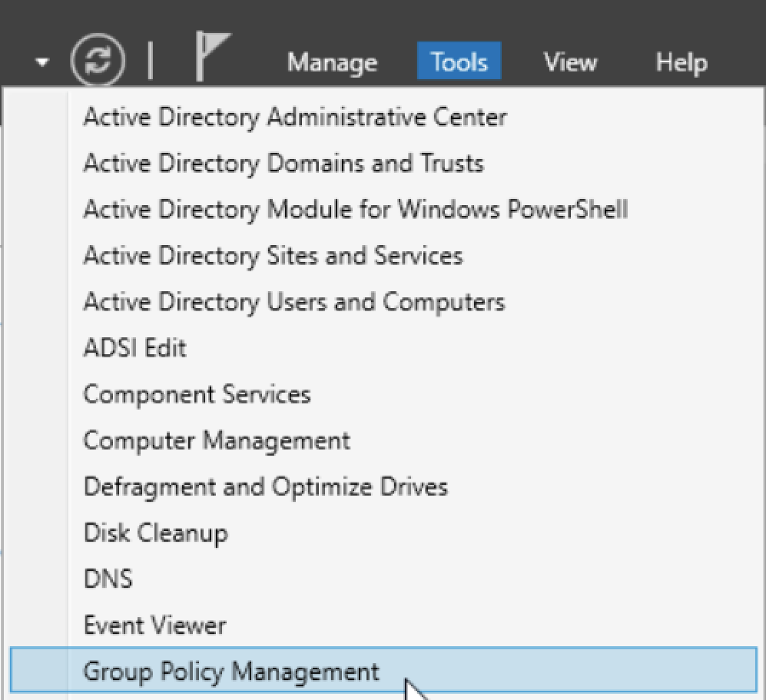Screen dimensions: 766x700
Task: Open the Help menu
Action: [x=681, y=62]
